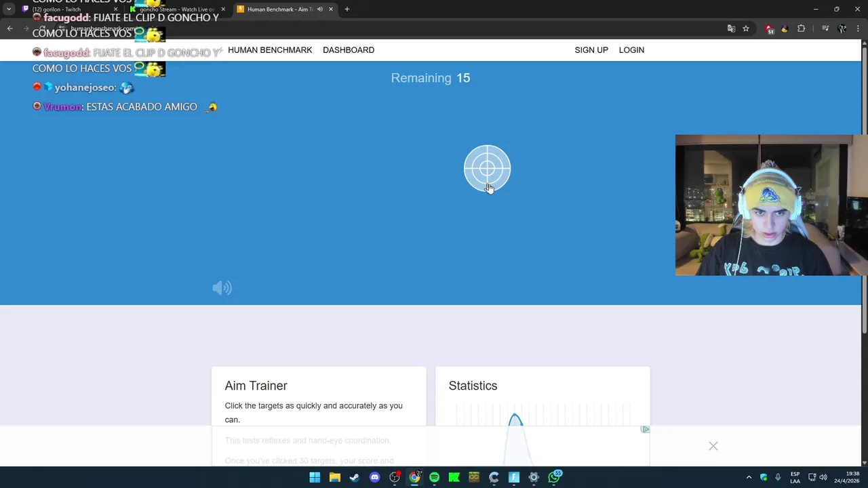Viewport: 868px width, 488px height.
Task: Mute the Human Benchmark tab audio icon
Action: [320, 9]
